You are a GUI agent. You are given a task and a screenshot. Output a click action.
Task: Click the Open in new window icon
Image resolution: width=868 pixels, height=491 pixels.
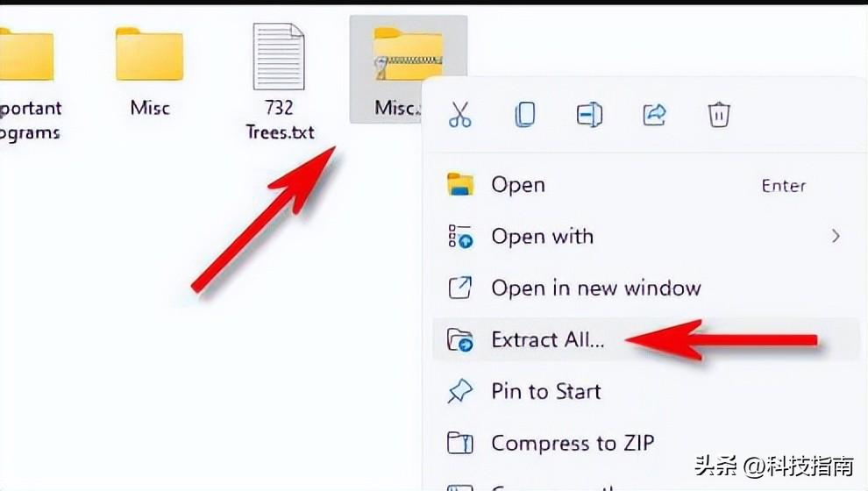point(460,288)
